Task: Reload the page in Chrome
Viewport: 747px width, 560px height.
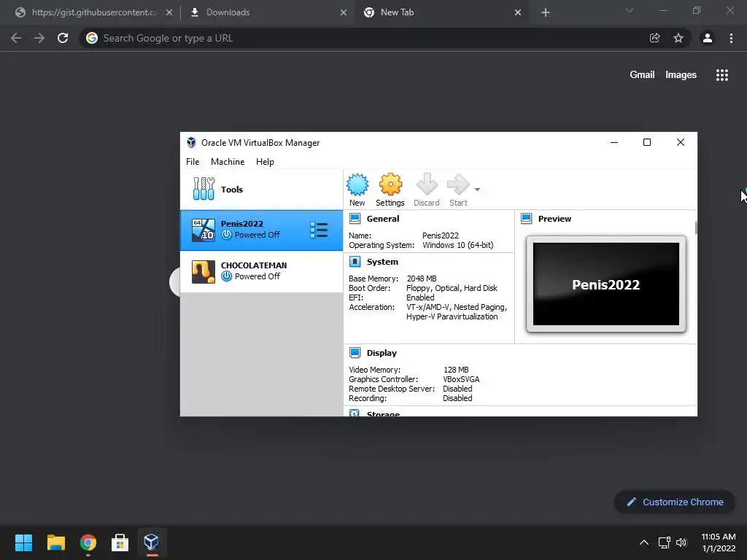Action: tap(63, 38)
